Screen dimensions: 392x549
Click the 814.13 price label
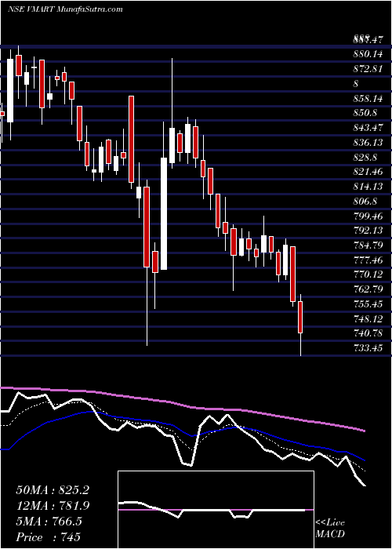coord(368,187)
